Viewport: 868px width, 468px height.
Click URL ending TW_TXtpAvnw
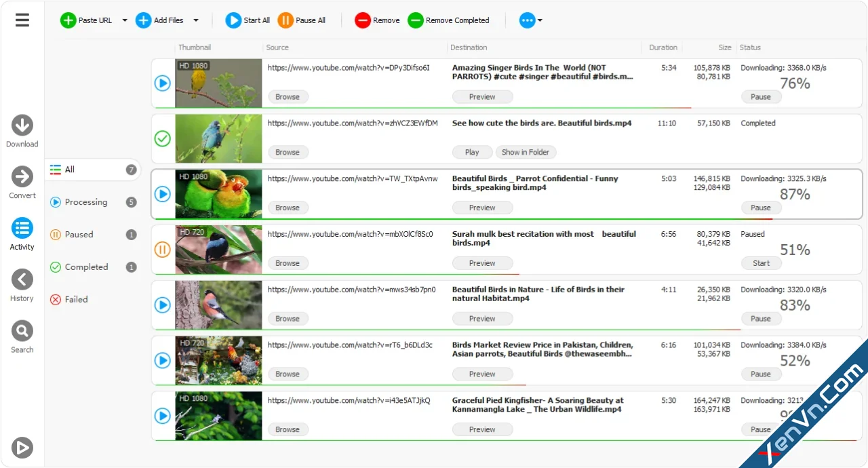(353, 179)
